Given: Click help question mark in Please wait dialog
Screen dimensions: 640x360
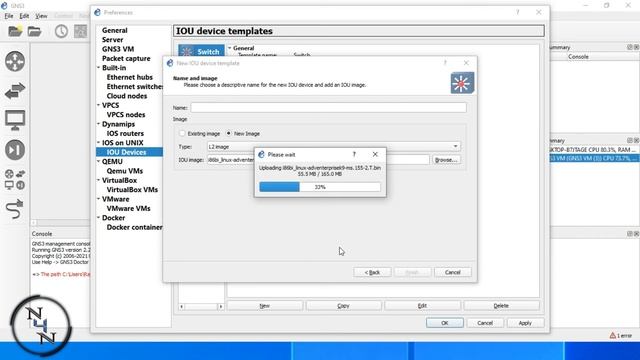Looking at the screenshot, I should pyautogui.click(x=354, y=154).
